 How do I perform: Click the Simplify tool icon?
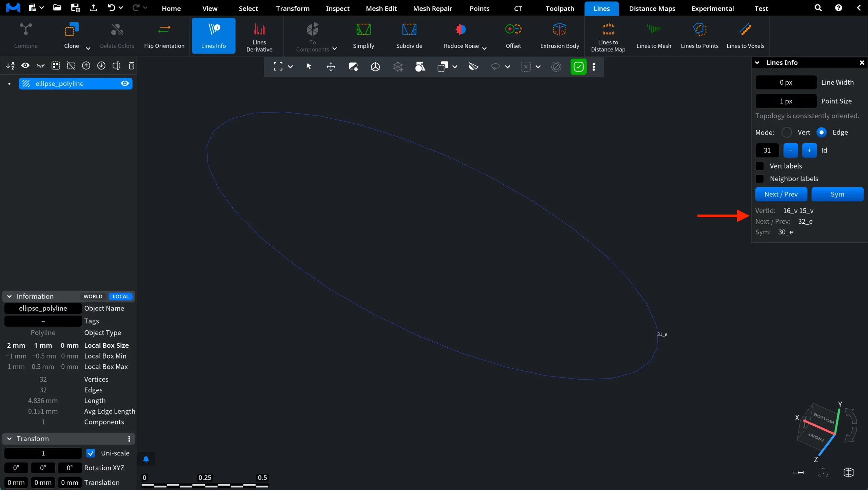(x=363, y=29)
